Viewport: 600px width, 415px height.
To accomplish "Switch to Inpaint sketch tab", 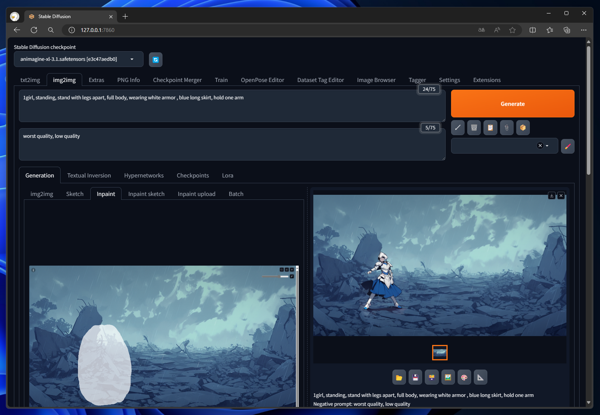I will click(146, 194).
